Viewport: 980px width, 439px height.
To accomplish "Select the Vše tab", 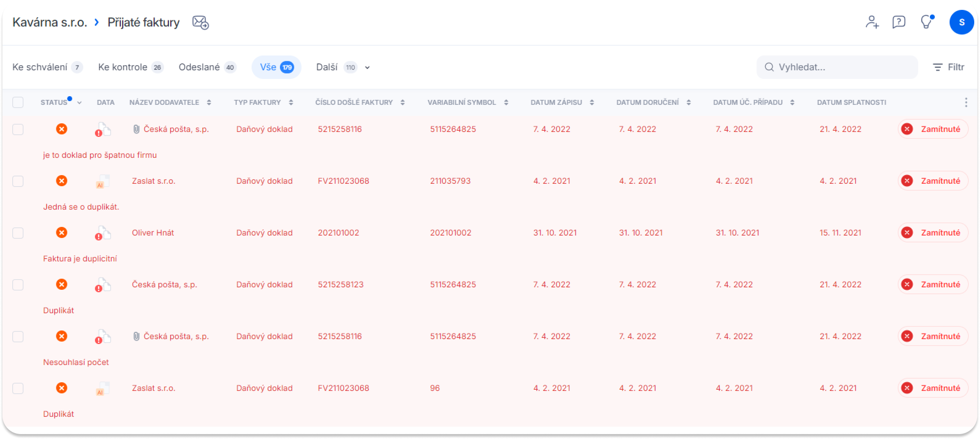I will [x=276, y=67].
